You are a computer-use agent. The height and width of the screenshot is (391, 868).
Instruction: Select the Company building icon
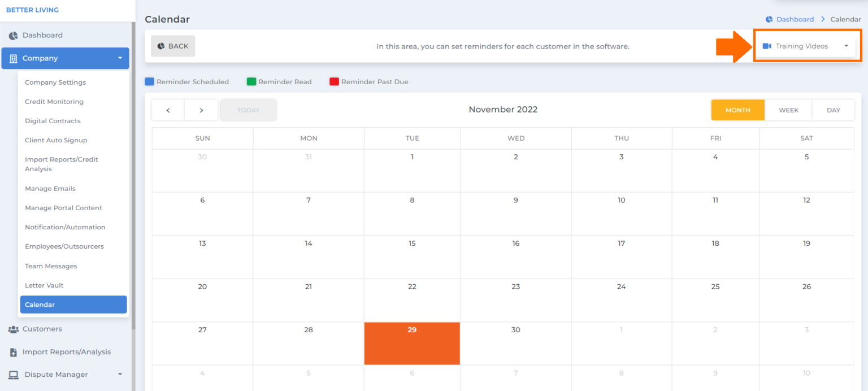[x=12, y=58]
